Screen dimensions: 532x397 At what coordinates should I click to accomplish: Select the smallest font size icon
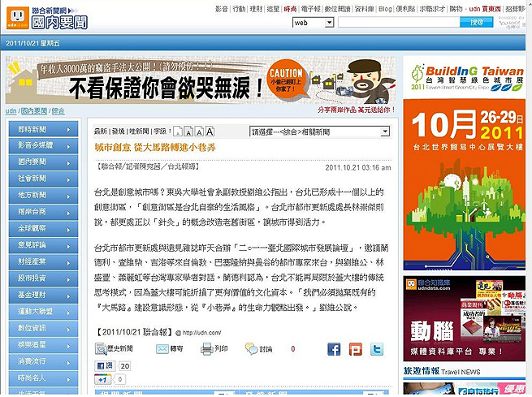(x=178, y=132)
